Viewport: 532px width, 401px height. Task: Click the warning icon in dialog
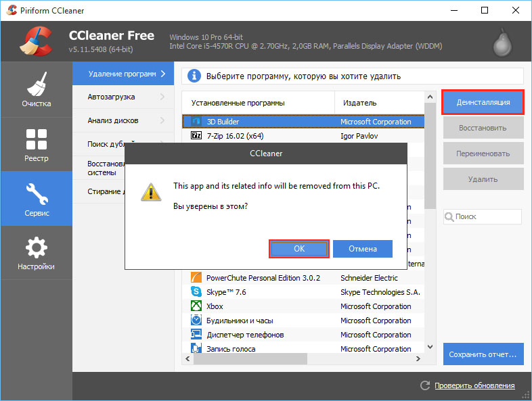[151, 192]
